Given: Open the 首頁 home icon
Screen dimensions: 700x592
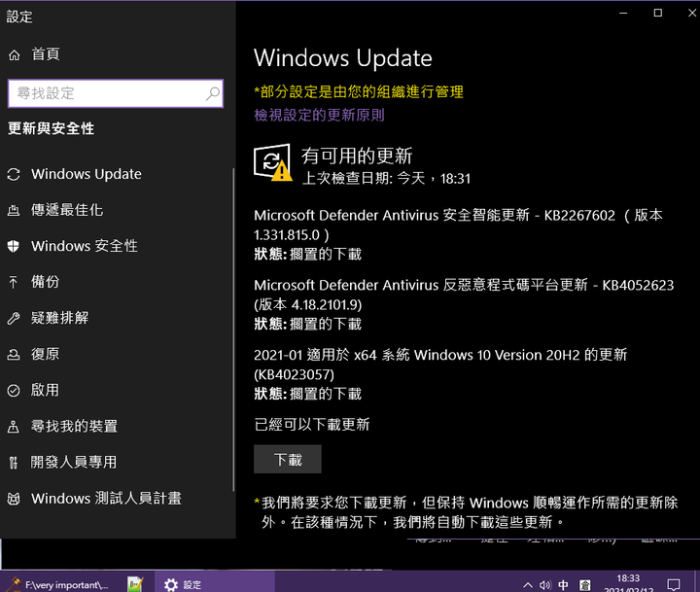Looking at the screenshot, I should (15, 54).
